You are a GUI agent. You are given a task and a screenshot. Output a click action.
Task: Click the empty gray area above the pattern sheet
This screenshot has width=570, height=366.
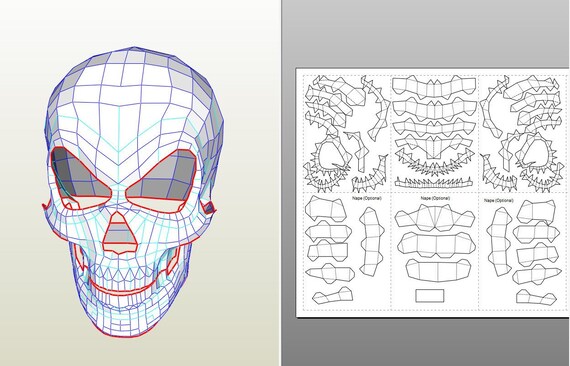click(425, 33)
